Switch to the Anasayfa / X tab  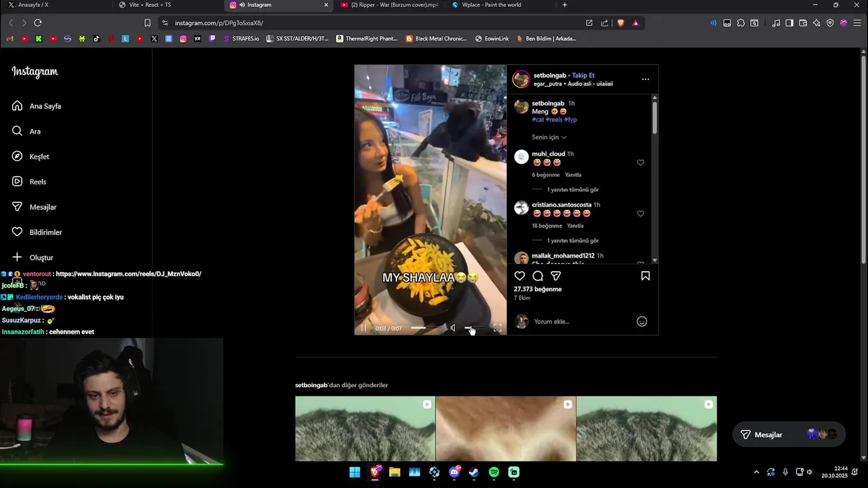click(x=54, y=5)
